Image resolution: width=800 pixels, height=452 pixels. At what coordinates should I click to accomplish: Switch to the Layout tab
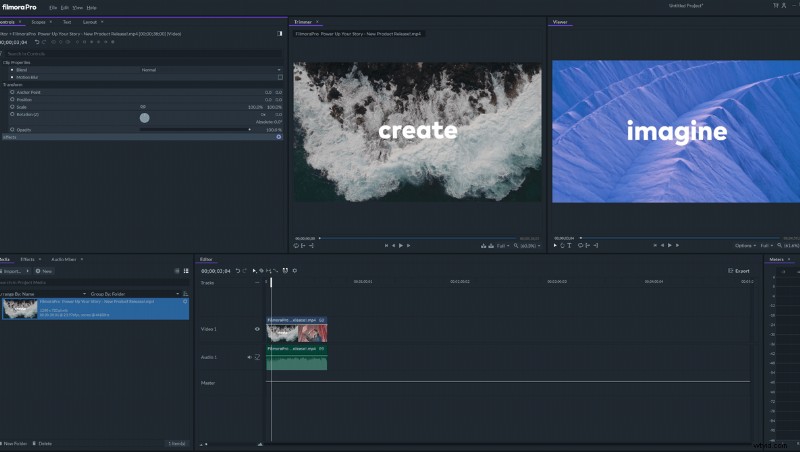tap(90, 22)
